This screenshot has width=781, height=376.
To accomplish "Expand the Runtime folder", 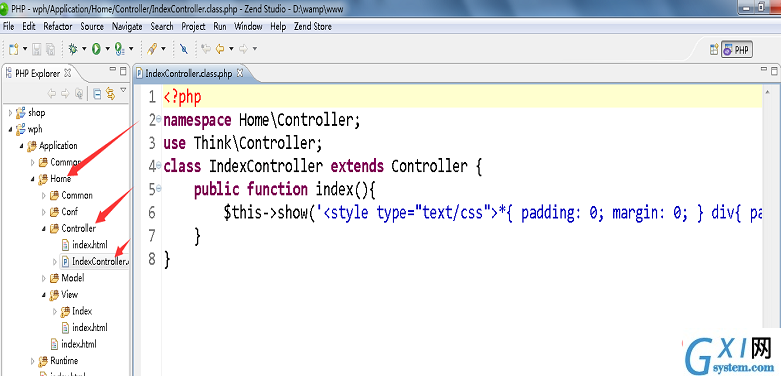I will coord(32,361).
